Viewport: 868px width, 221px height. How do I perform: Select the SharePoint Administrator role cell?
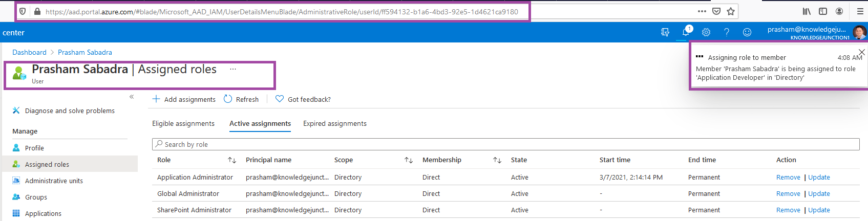tap(194, 210)
